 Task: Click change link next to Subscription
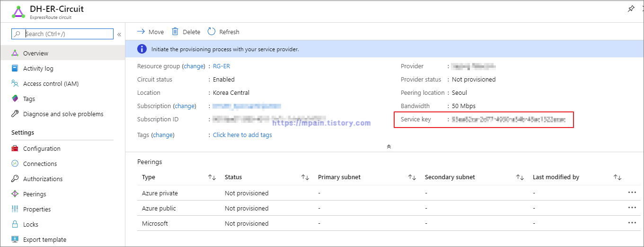(185, 106)
